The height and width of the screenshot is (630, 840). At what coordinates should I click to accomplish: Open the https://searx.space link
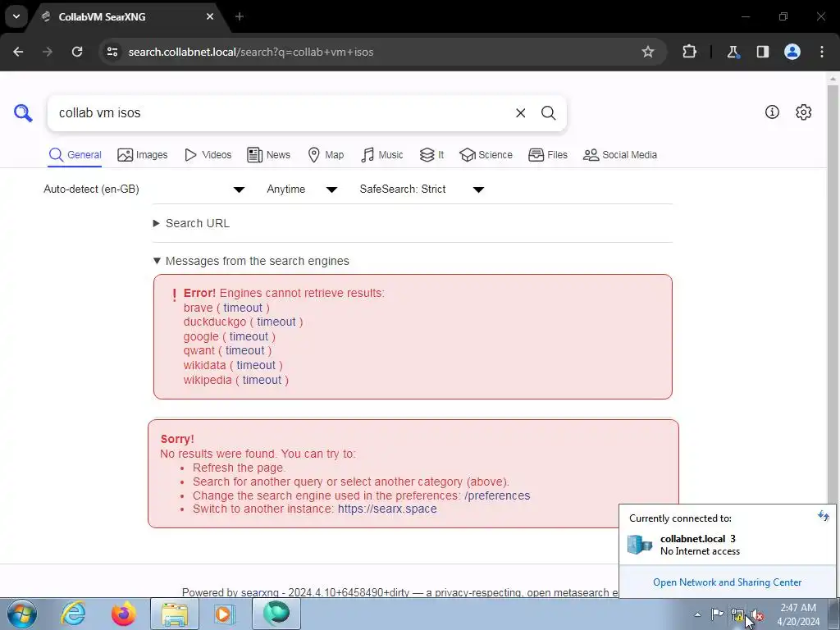click(x=387, y=509)
